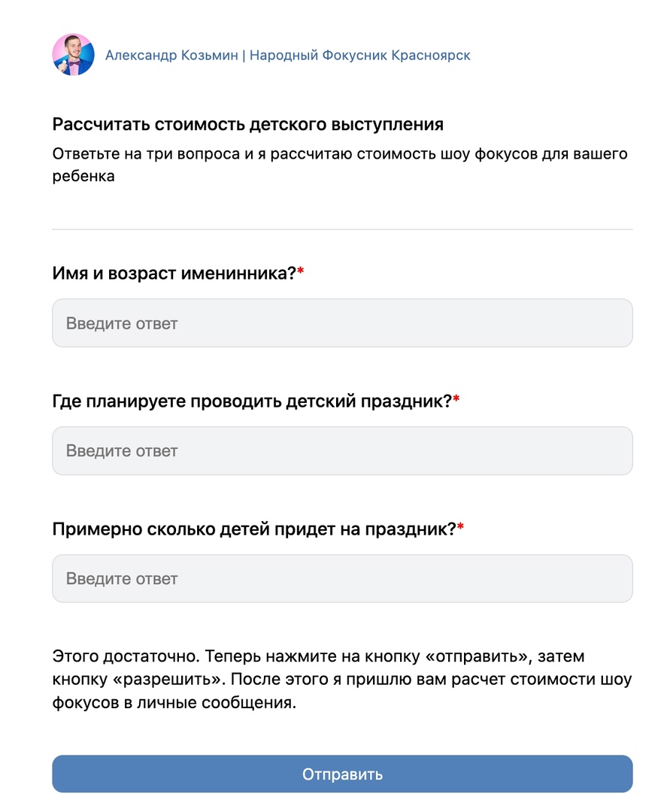The width and height of the screenshot is (664, 812).
Task: Select the 'Примерно сколько детей придет' answer field
Action: coord(342,578)
